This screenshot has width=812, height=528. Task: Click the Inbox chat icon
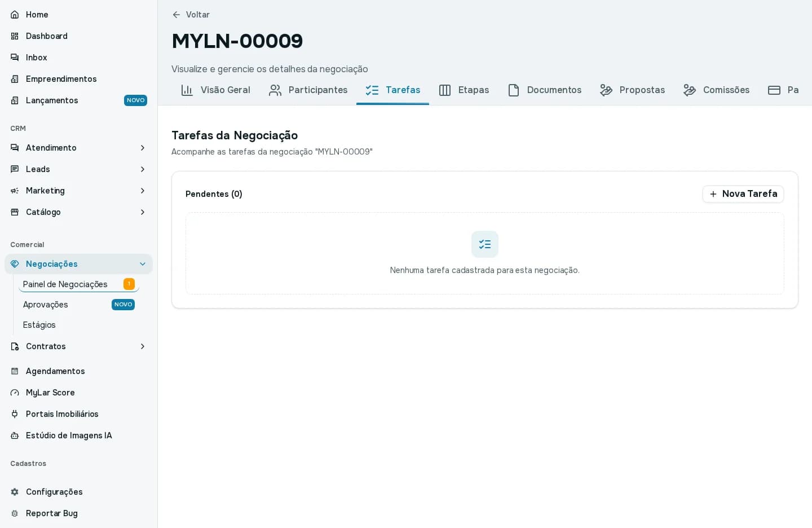[15, 58]
